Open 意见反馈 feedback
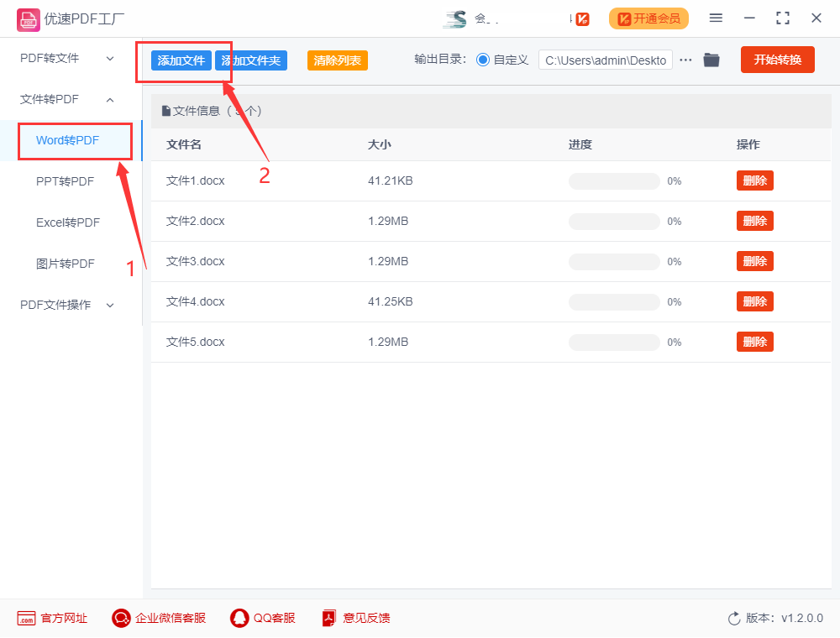 (x=328, y=618)
